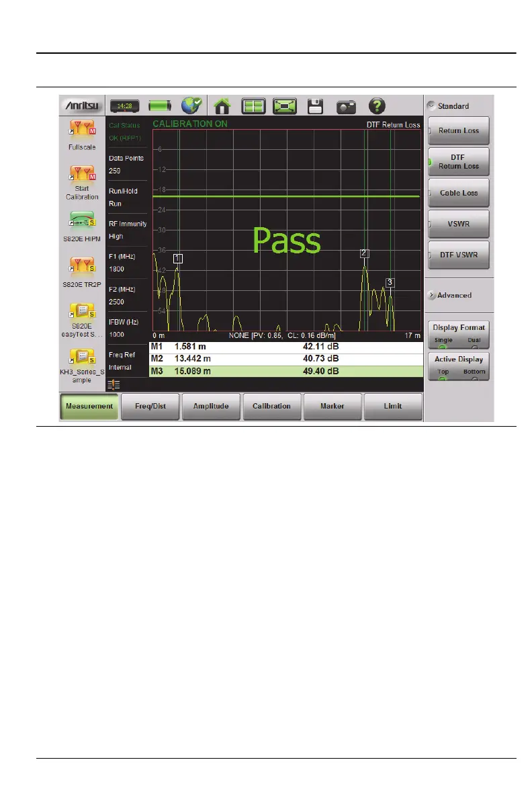Screen dimensions: 532x801
Task: Edit the F1 (MHz) 1800 field
Action: click(127, 263)
